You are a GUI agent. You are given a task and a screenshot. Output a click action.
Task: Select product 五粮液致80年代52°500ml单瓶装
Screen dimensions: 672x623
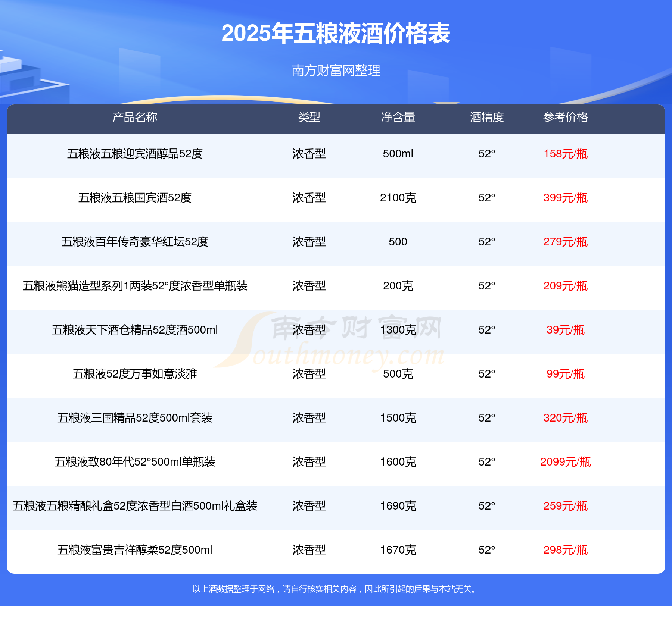tap(135, 462)
